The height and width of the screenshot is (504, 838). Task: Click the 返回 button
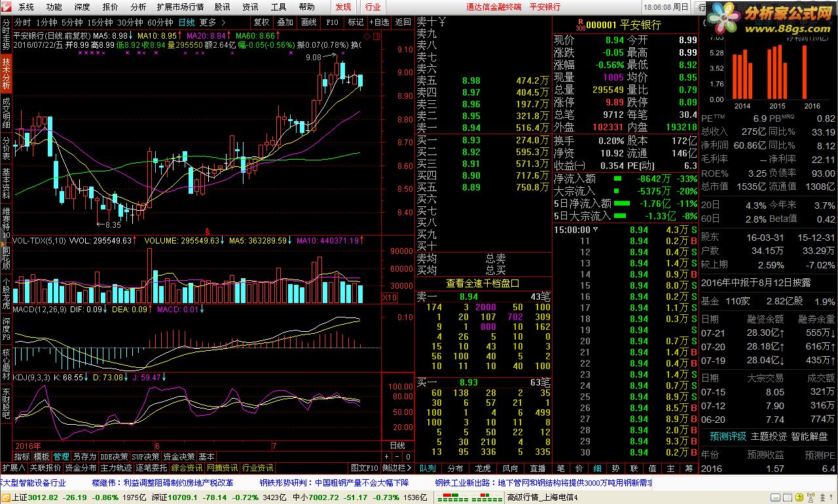(x=403, y=22)
